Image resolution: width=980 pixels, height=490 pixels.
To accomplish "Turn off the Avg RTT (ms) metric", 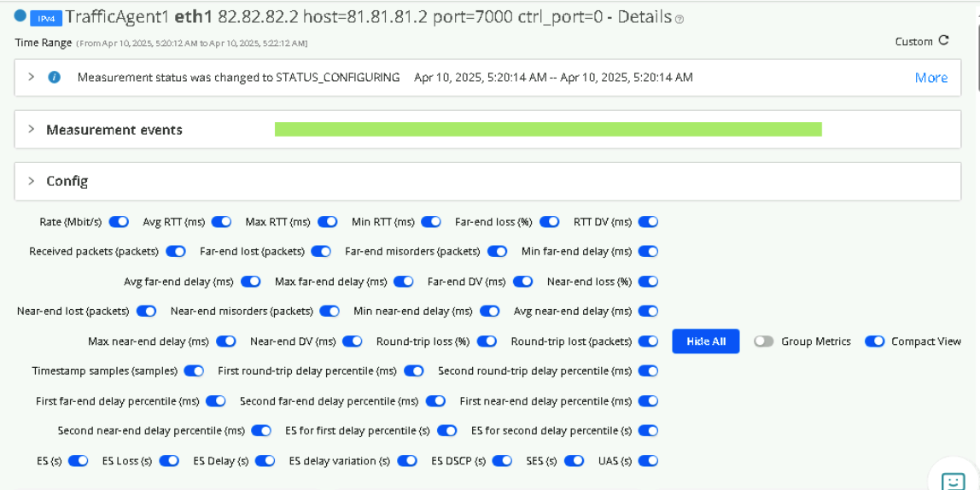I will tap(222, 222).
